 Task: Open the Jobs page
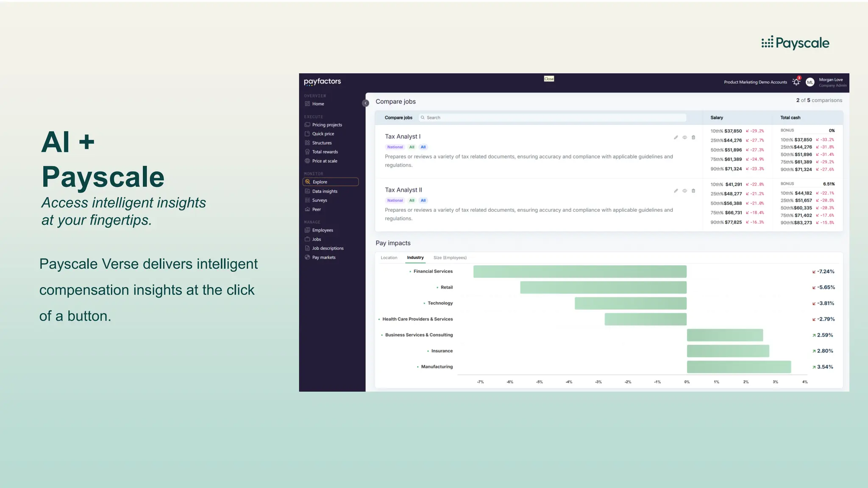click(313, 239)
